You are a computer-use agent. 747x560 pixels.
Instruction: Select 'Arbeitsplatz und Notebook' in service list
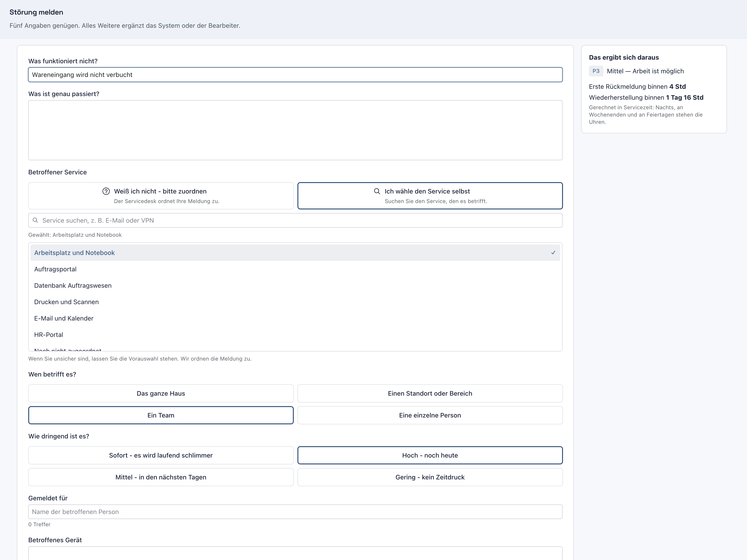[x=295, y=253]
